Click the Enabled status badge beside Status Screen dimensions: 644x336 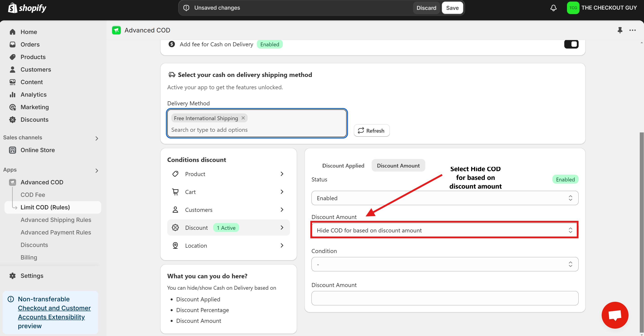565,179
